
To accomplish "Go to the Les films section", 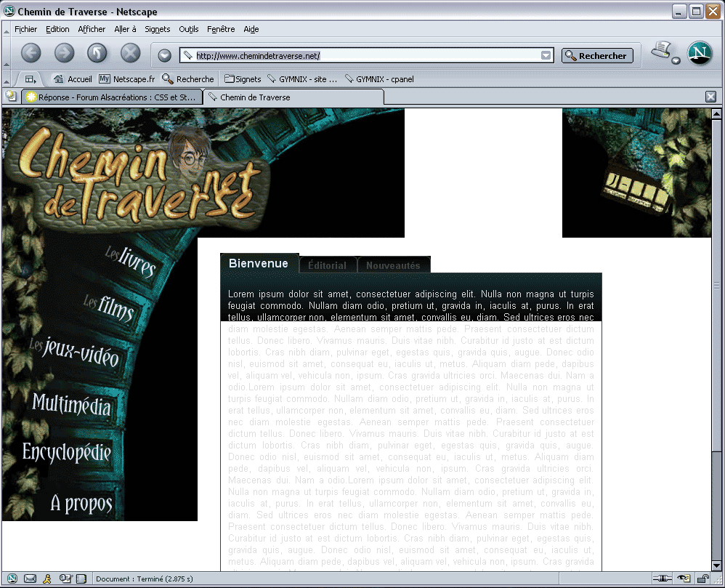I will point(109,307).
